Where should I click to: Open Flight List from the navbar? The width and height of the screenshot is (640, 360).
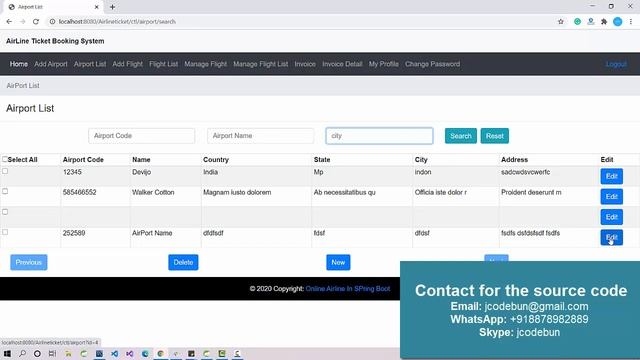point(163,64)
